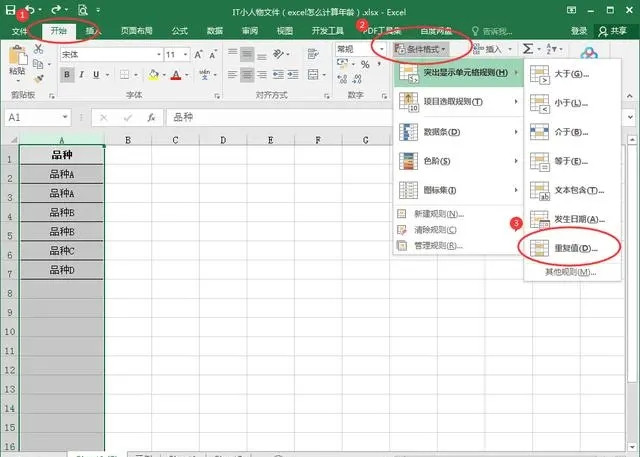Toggle Bold formatting
Screen dimensions: 640x457
[68, 75]
